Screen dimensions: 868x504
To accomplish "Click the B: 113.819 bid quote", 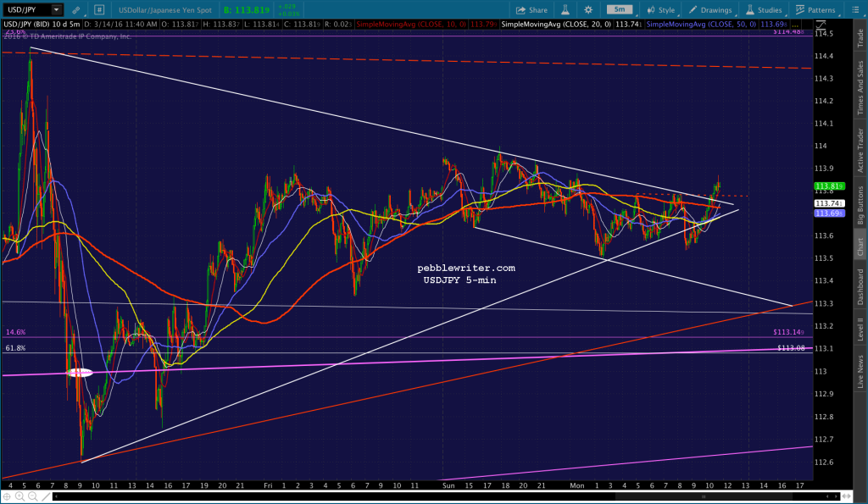I will pyautogui.click(x=247, y=10).
